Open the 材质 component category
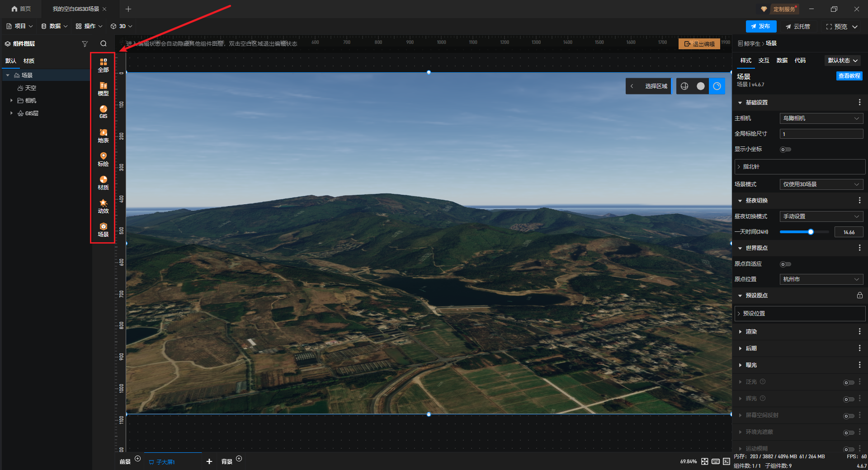Image resolution: width=868 pixels, height=470 pixels. (x=103, y=183)
